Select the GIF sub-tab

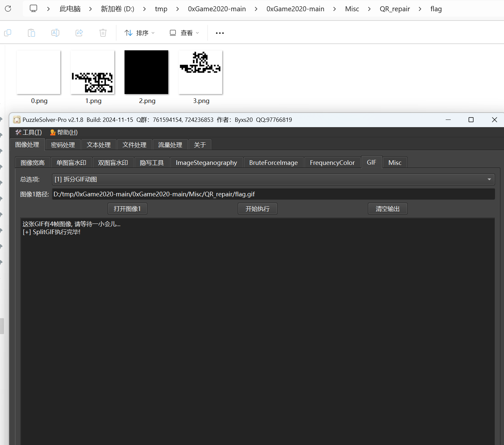tap(372, 162)
